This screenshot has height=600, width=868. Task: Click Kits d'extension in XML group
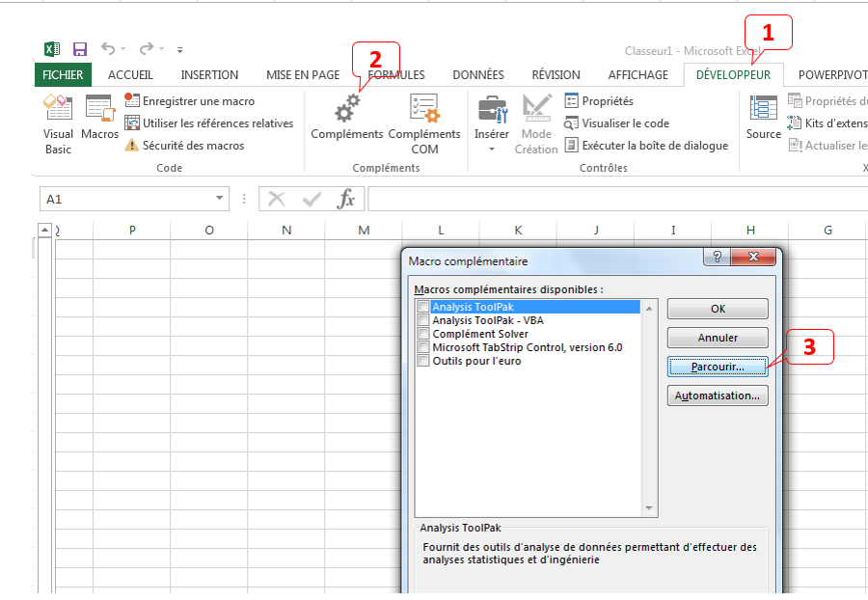pos(827,123)
